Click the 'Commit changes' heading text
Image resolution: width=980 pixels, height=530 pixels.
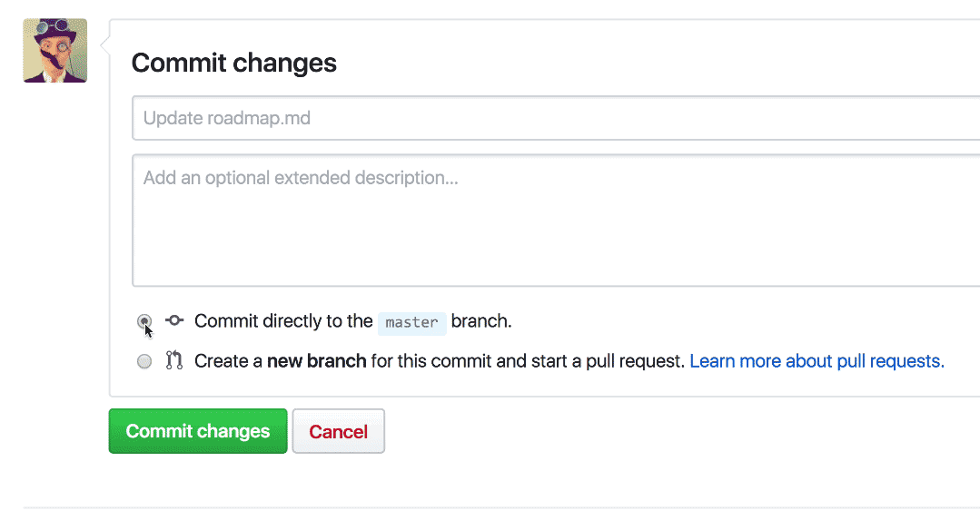[234, 63]
